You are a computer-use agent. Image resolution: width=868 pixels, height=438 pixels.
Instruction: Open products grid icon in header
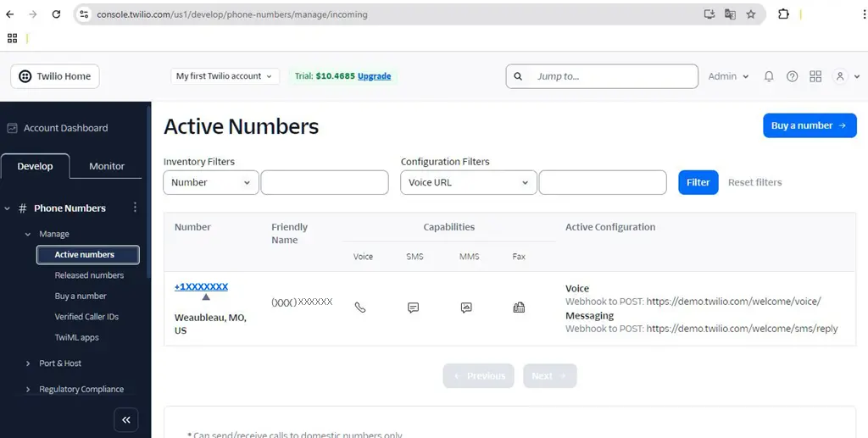815,76
